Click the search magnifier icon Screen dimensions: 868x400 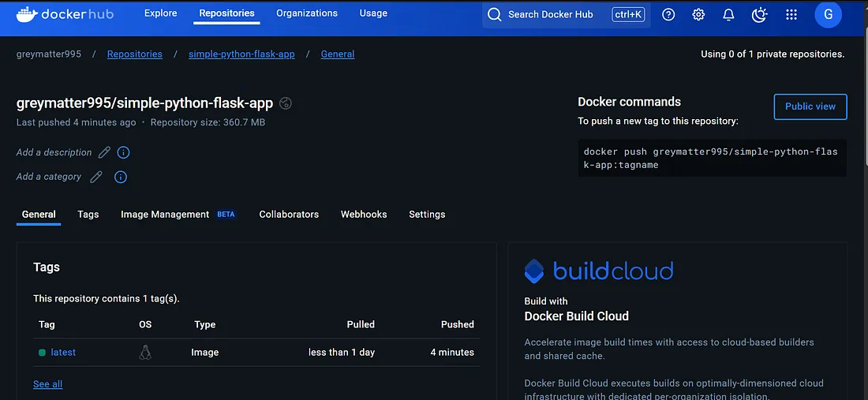tap(494, 14)
